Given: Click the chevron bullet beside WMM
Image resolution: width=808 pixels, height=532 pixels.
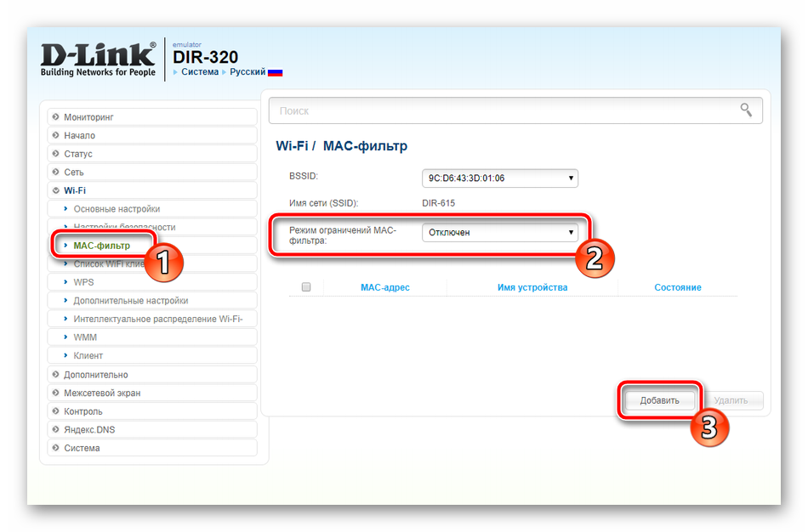Looking at the screenshot, I should [x=65, y=337].
